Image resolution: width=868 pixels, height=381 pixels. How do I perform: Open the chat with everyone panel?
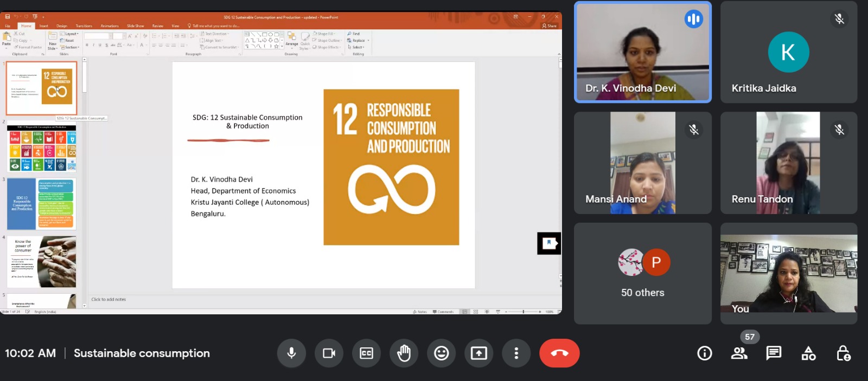[774, 353]
